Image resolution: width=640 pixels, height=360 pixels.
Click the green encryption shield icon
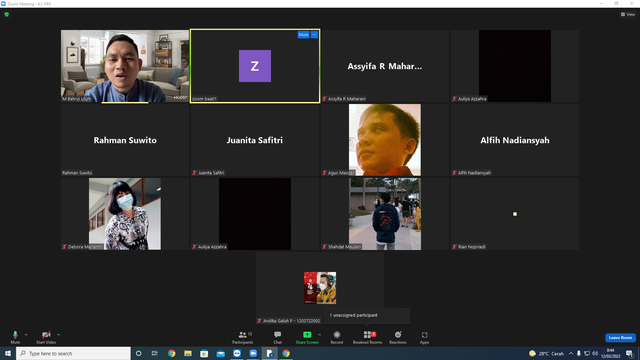point(7,14)
